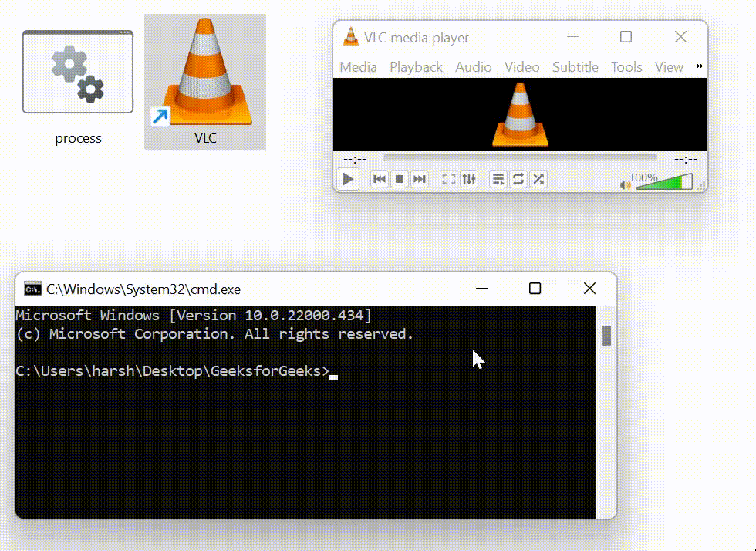This screenshot has height=551, width=756.
Task: Stop playback in VLC
Action: click(400, 180)
